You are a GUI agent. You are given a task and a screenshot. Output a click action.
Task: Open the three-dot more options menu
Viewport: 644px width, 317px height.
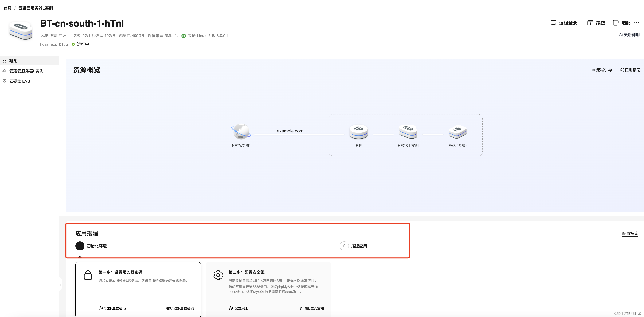click(637, 22)
